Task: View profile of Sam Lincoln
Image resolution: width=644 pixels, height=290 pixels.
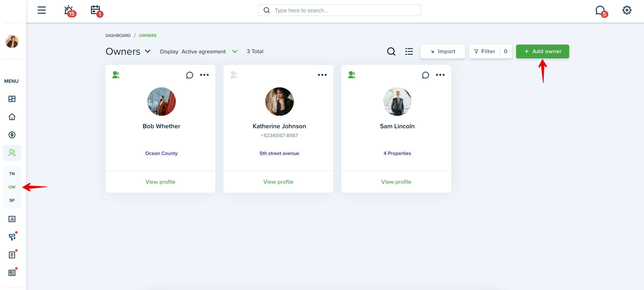Action: 396,182
